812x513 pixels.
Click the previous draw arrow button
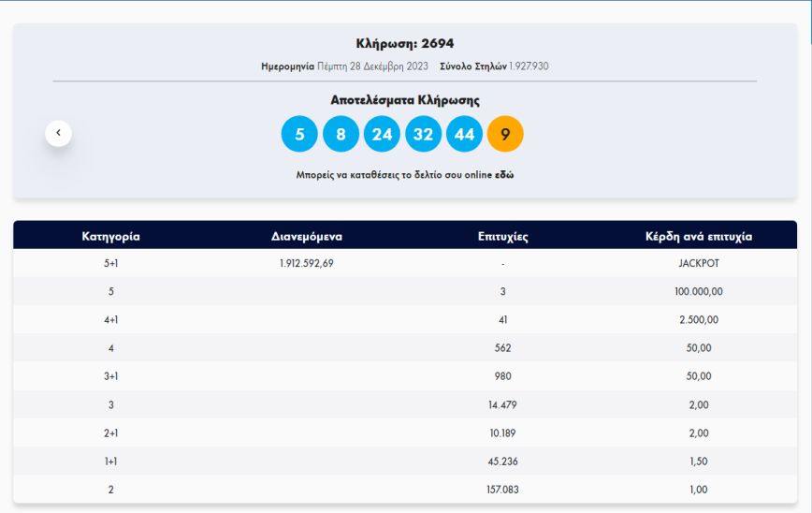click(x=58, y=133)
